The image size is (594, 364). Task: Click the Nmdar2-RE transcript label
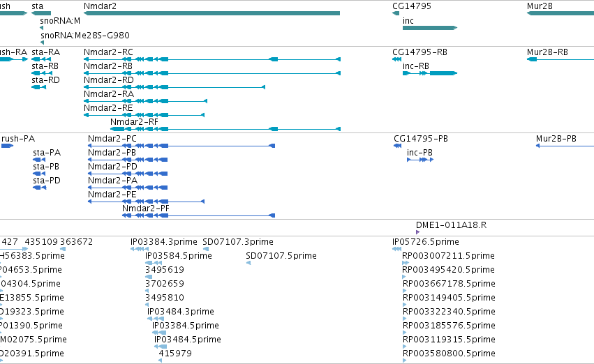click(108, 108)
